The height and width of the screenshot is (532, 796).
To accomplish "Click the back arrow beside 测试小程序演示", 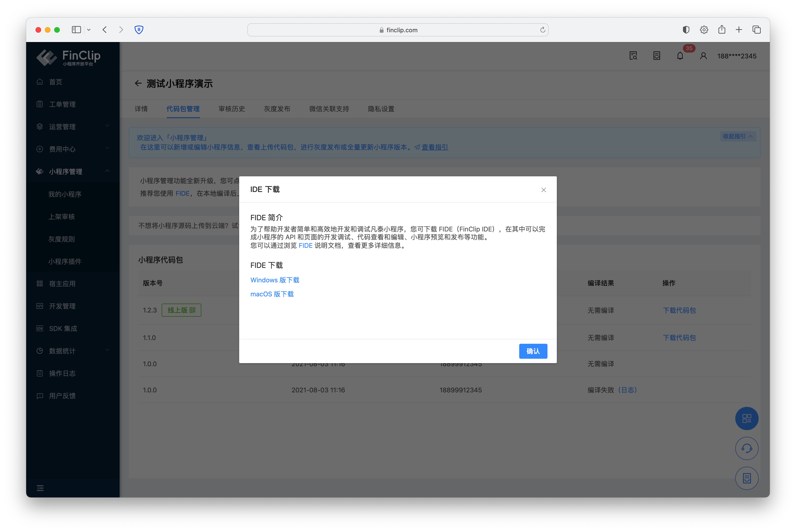I will pyautogui.click(x=138, y=83).
